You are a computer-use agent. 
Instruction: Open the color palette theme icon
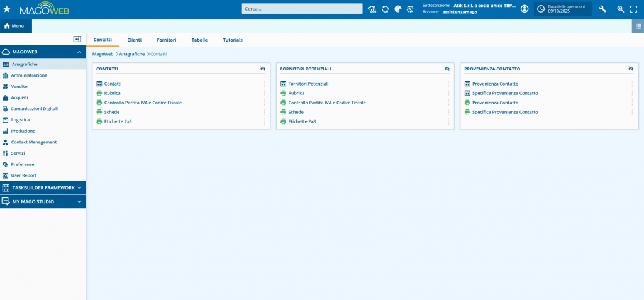click(398, 9)
